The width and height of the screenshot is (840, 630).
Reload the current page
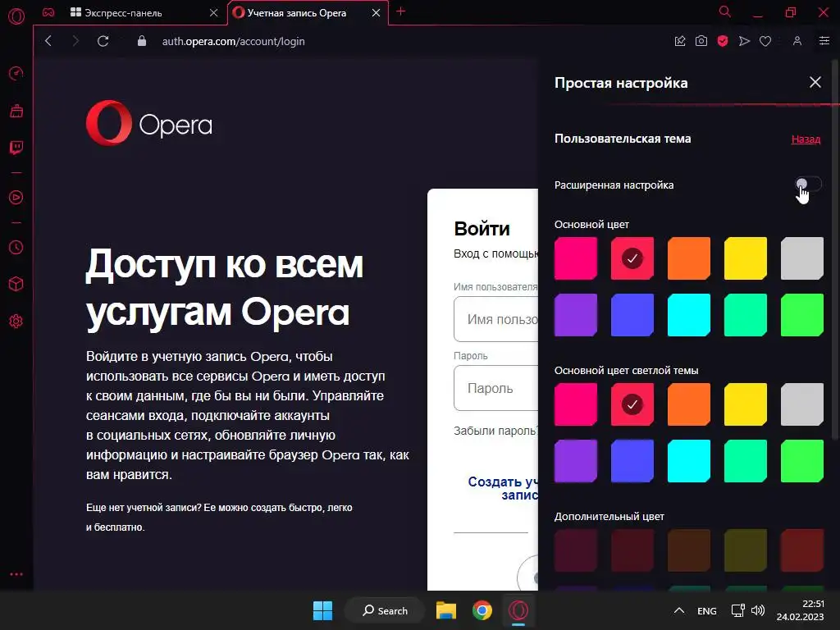click(103, 41)
